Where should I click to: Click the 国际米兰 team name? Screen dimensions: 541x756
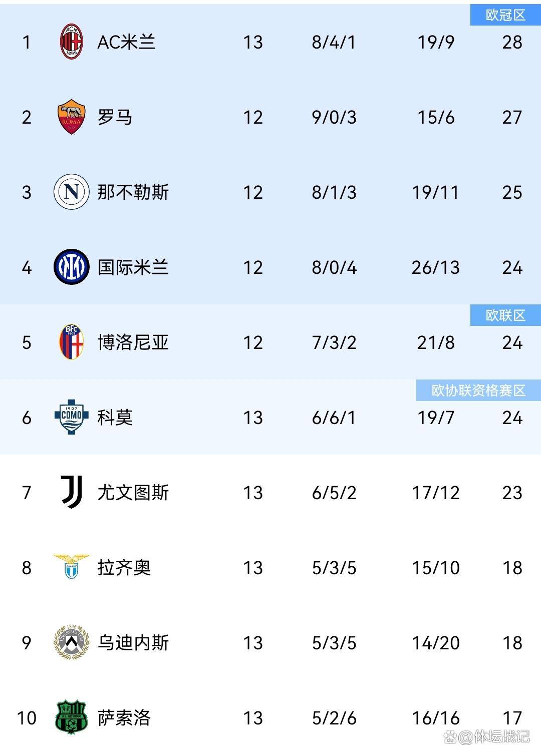pos(133,267)
